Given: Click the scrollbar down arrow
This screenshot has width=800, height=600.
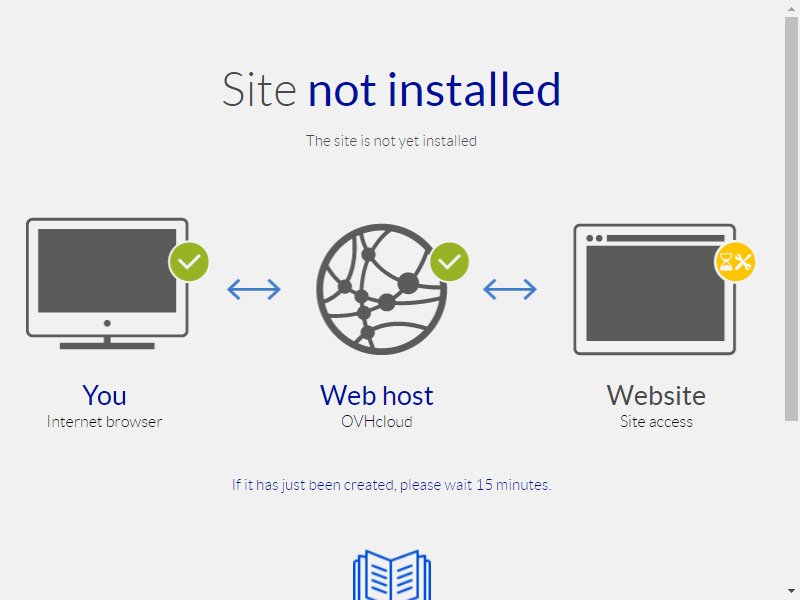Looking at the screenshot, I should tap(791, 591).
